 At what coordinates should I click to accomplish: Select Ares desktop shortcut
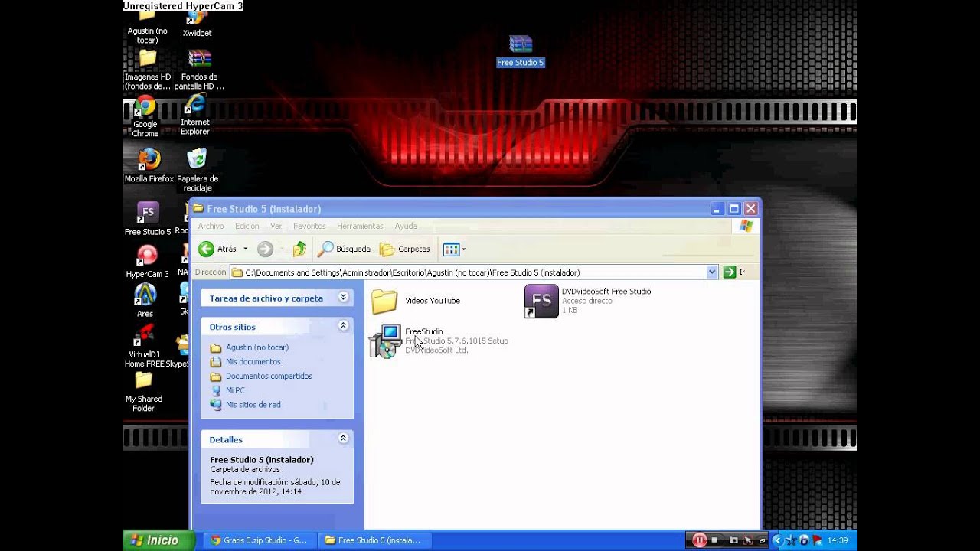[x=145, y=300]
